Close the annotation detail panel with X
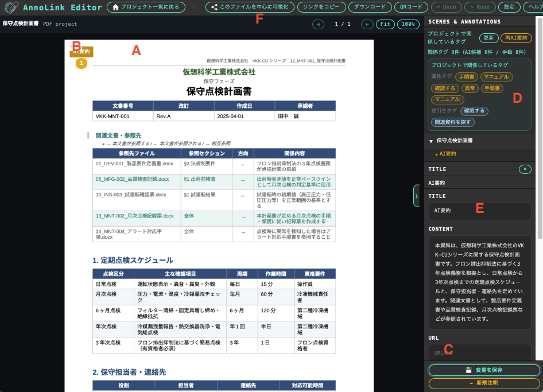Screen dimensions: 543x392 525,169
